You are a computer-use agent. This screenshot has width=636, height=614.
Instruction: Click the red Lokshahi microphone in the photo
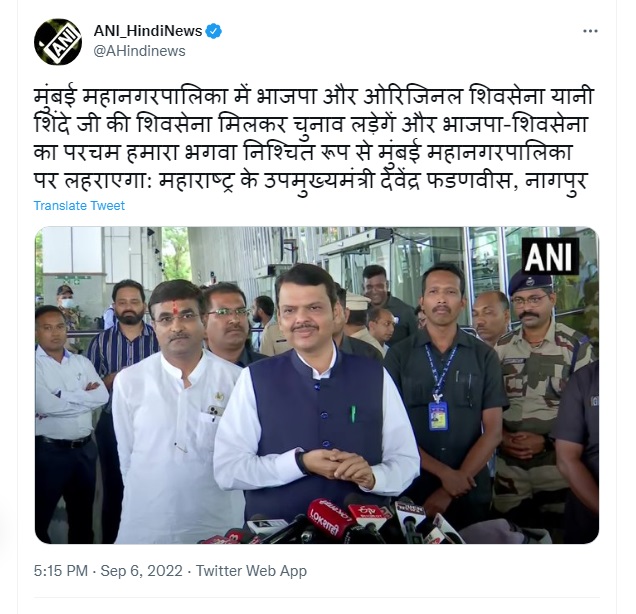[x=329, y=517]
